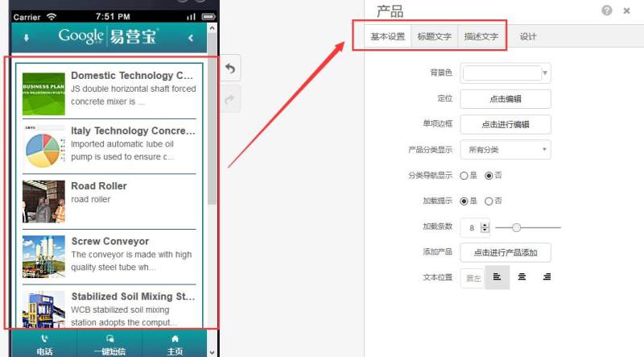This screenshot has height=357, width=644.
Task: Click the 点击进行产品添加 button
Action: pyautogui.click(x=506, y=252)
